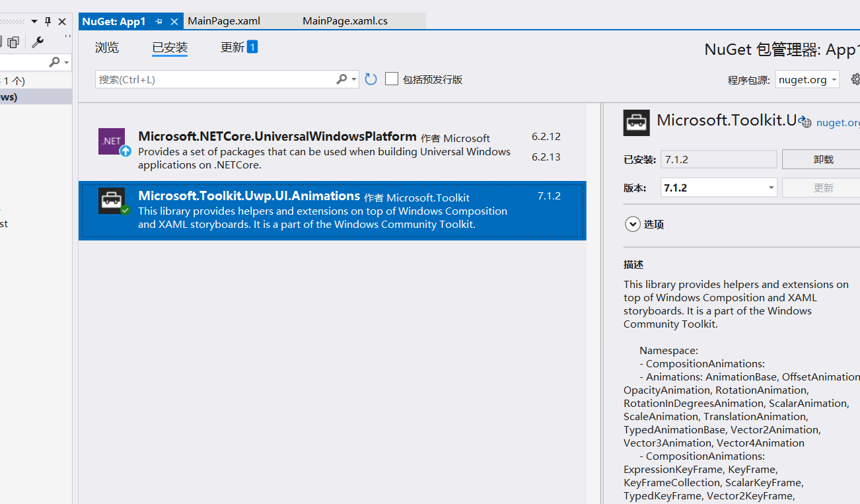This screenshot has height=504, width=860.
Task: Click the globe link icon beside nuget.org
Action: 805,122
